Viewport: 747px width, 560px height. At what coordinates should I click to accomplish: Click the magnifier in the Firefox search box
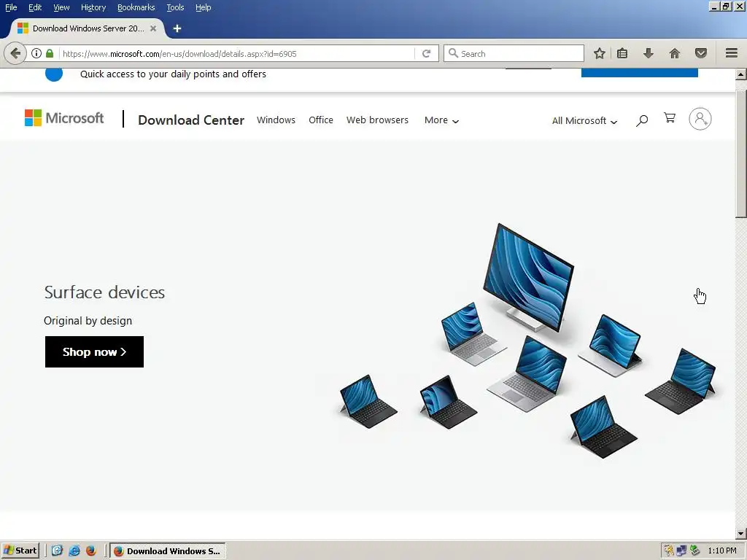pyautogui.click(x=454, y=53)
